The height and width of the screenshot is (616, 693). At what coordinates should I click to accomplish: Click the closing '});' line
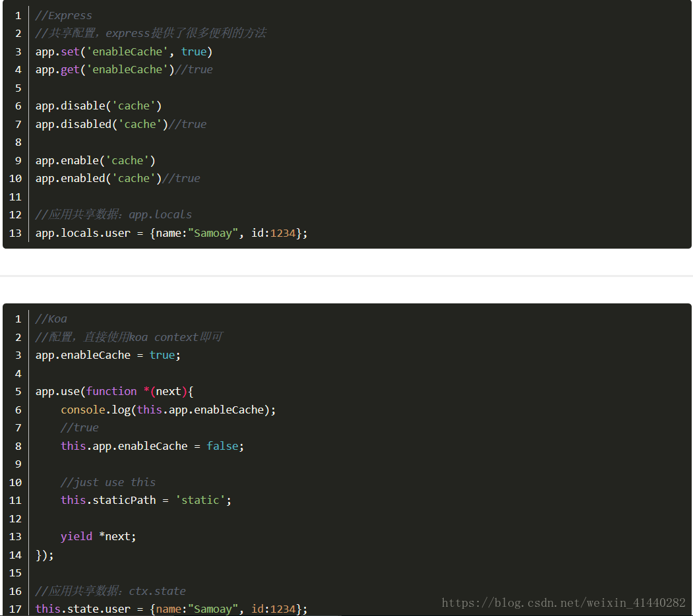pos(45,555)
